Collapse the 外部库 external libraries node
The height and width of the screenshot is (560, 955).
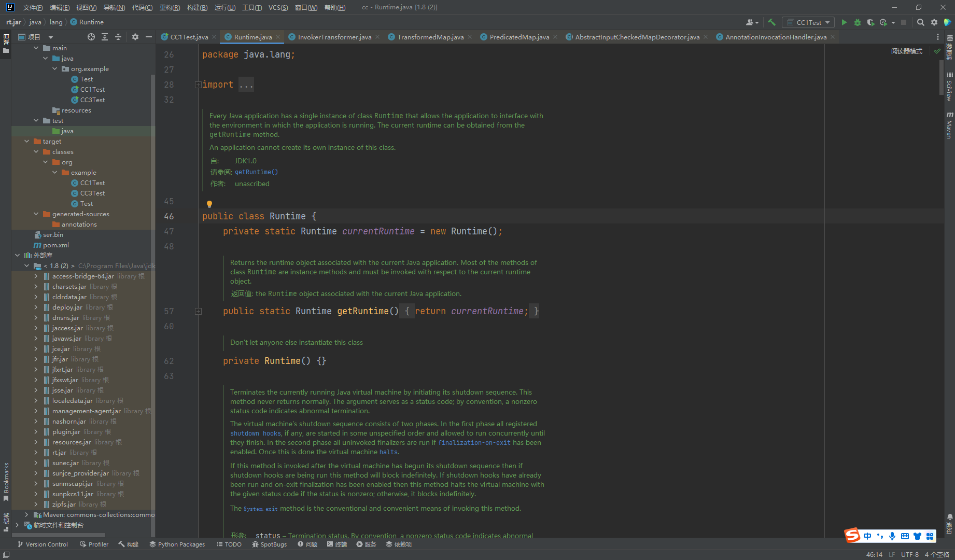point(18,255)
